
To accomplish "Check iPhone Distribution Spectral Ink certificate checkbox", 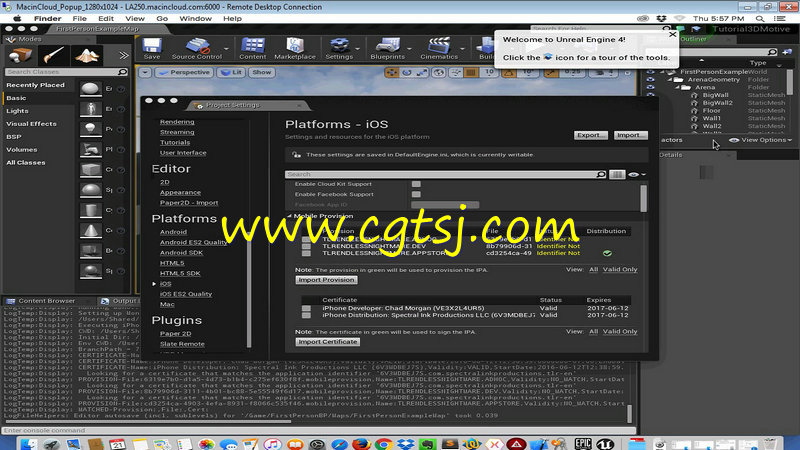I will click(x=306, y=315).
